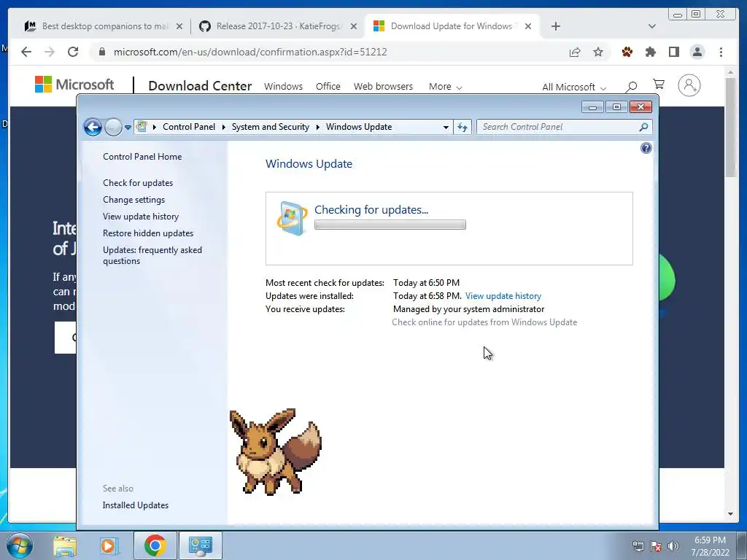The width and height of the screenshot is (747, 560).
Task: Expand All Microsoft dropdown
Action: coord(574,87)
